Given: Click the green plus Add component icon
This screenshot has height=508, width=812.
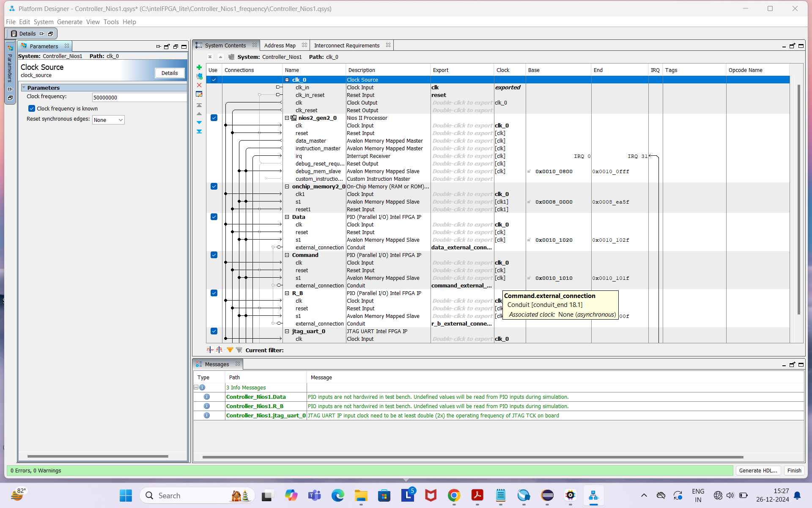Looking at the screenshot, I should click(x=199, y=67).
